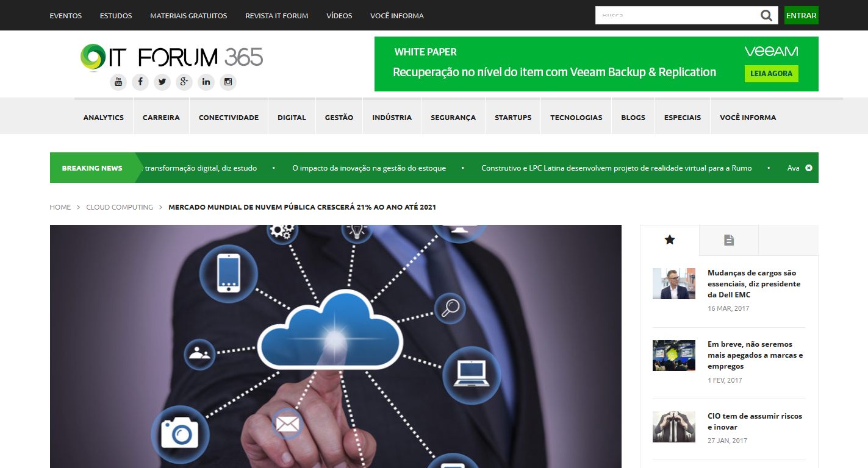Open the DIGITAL category
This screenshot has height=468, width=868.
[x=292, y=118]
